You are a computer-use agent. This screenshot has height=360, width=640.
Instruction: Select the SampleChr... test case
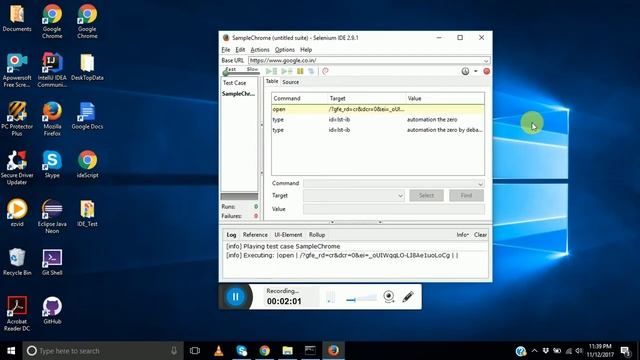pos(238,93)
